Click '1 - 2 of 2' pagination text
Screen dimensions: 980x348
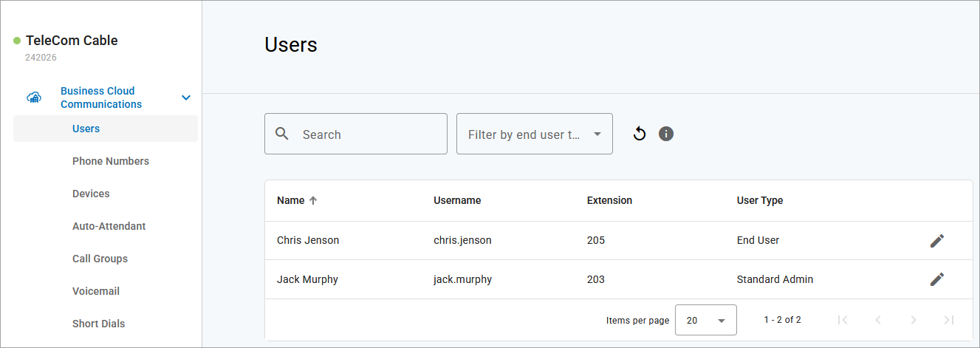pos(783,320)
